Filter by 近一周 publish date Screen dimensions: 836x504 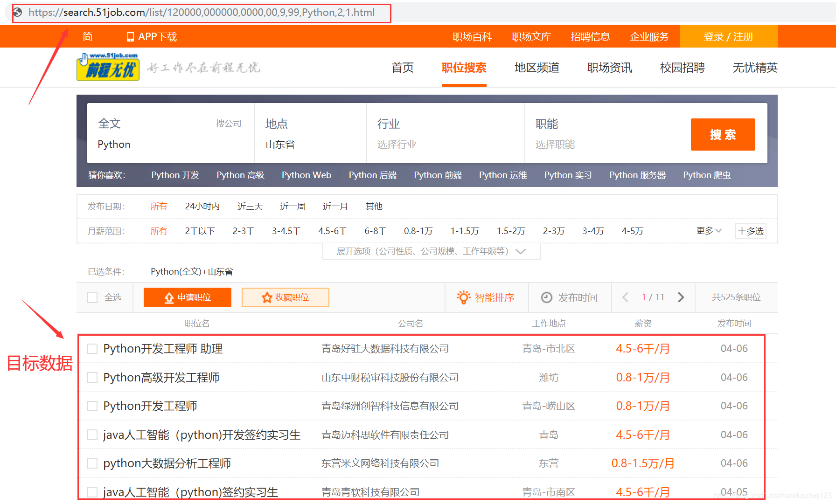pos(293,206)
